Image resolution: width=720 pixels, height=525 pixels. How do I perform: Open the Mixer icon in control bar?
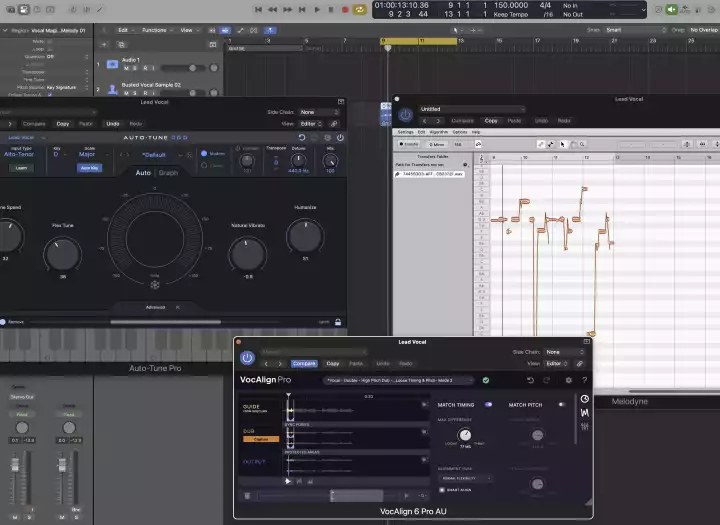[x=86, y=9]
